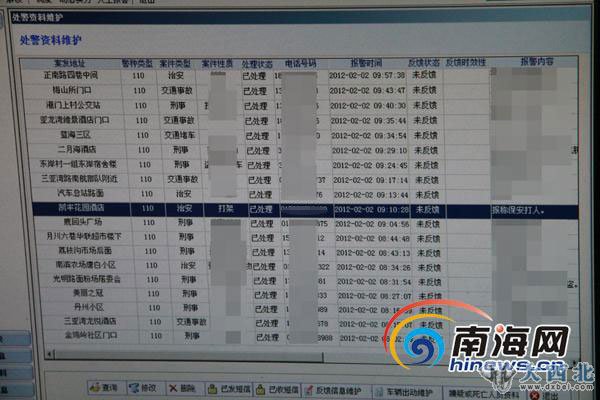Sort by 反馈状态 column header
This screenshot has width=600, height=400.
(x=424, y=62)
